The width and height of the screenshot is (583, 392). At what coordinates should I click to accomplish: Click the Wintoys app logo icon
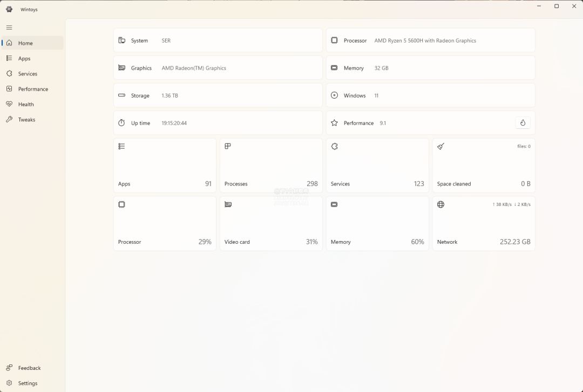[x=9, y=9]
